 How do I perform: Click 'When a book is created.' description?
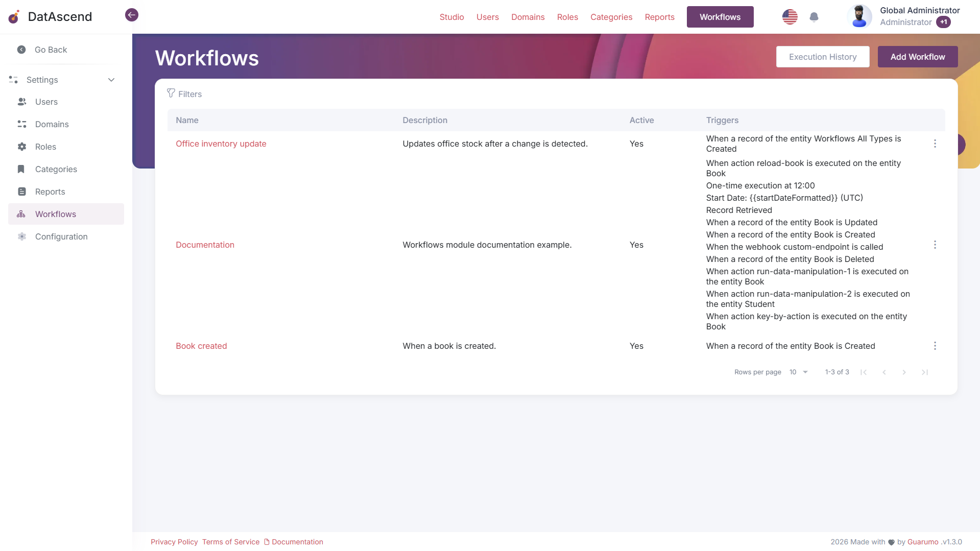449,346
